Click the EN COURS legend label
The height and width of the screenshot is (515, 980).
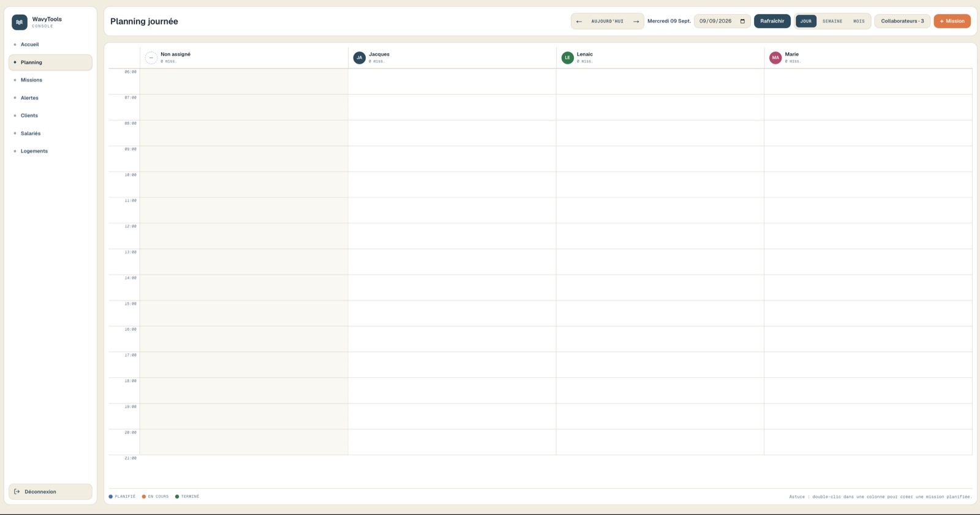[158, 497]
